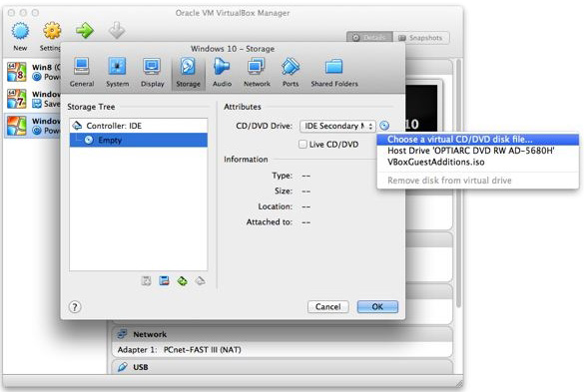Select the highlighted Windows 10 VM entry

33,126
